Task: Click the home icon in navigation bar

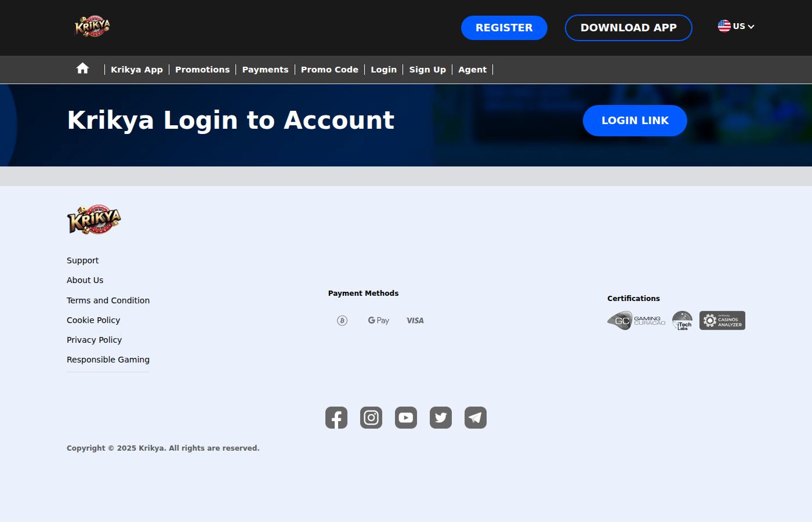Action: point(82,68)
